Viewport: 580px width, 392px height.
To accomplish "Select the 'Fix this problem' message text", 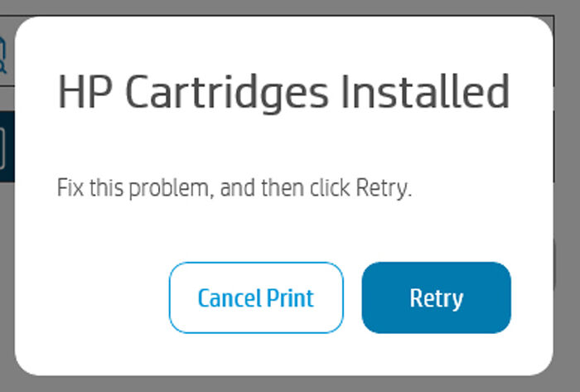I will click(234, 187).
